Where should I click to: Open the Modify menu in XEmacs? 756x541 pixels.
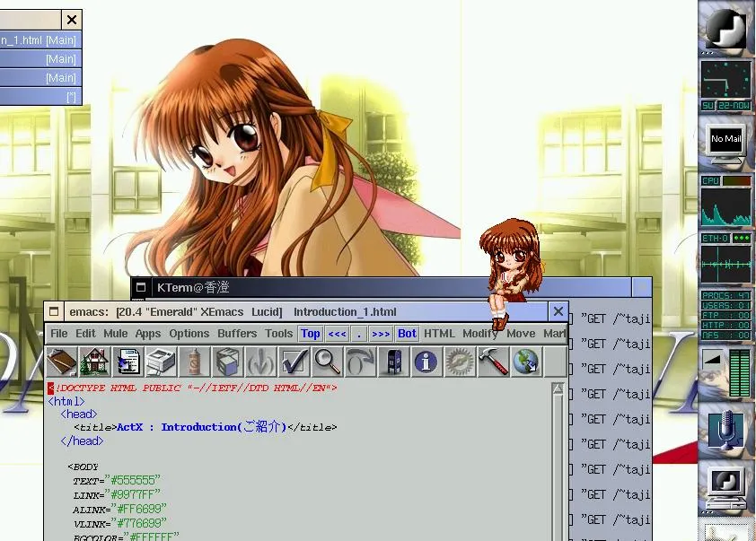pos(479,334)
